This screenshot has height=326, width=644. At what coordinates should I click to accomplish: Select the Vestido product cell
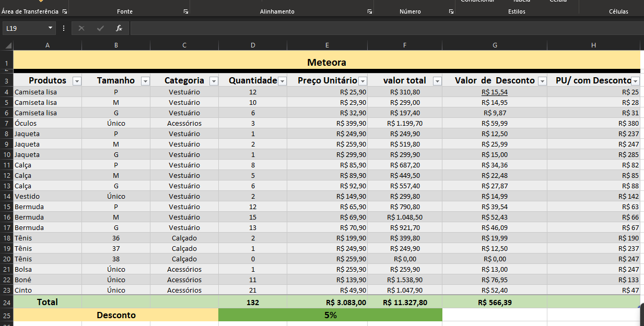click(x=48, y=196)
